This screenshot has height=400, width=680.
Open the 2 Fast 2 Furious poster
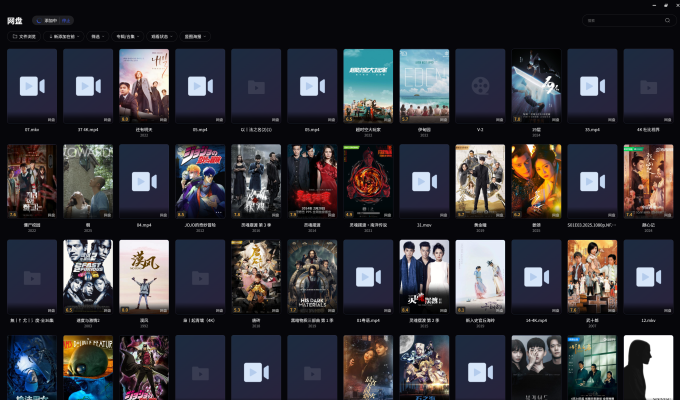point(88,277)
